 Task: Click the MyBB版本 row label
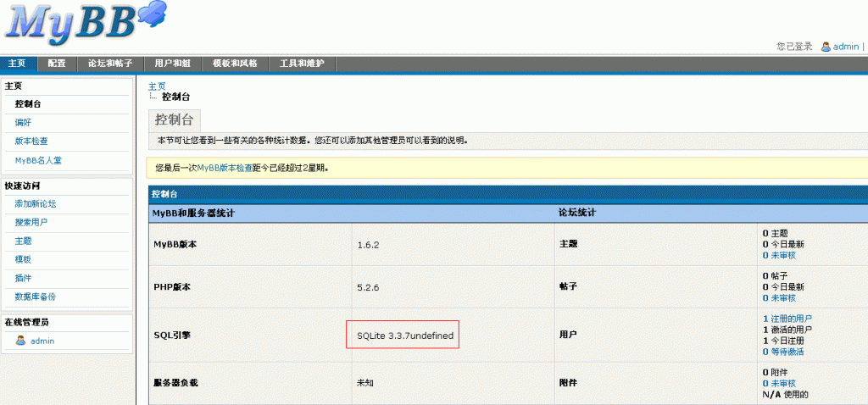pyautogui.click(x=175, y=244)
